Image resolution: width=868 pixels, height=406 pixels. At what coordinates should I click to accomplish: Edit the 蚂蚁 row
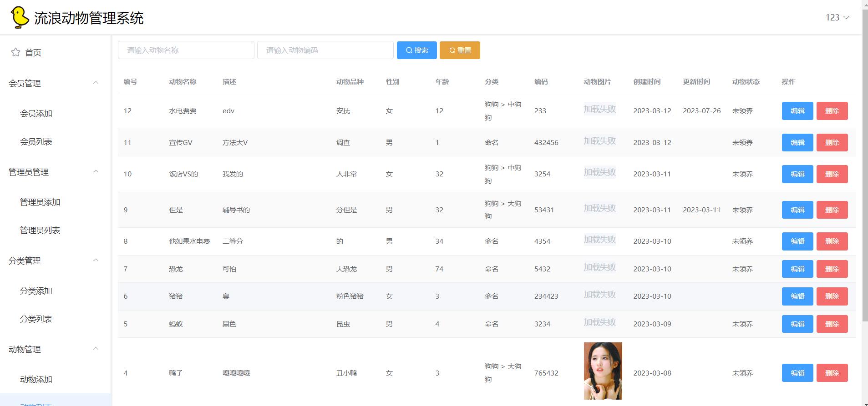pyautogui.click(x=797, y=324)
